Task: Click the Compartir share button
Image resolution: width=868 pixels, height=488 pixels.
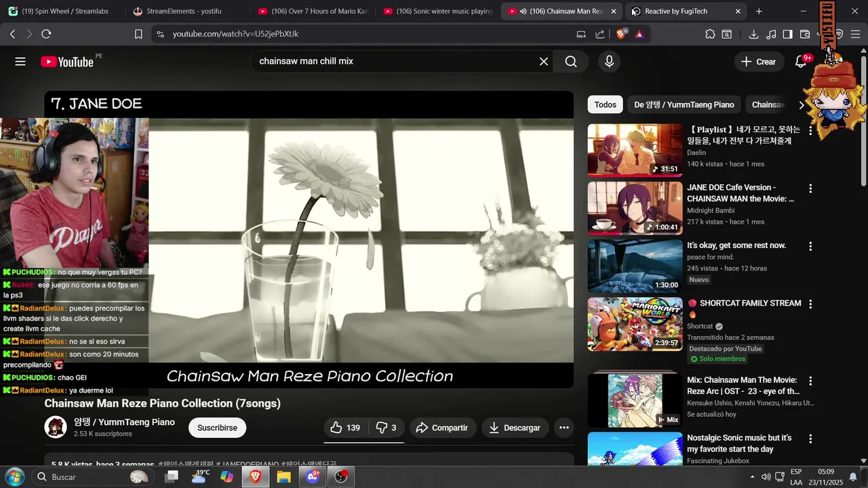Action: click(441, 428)
